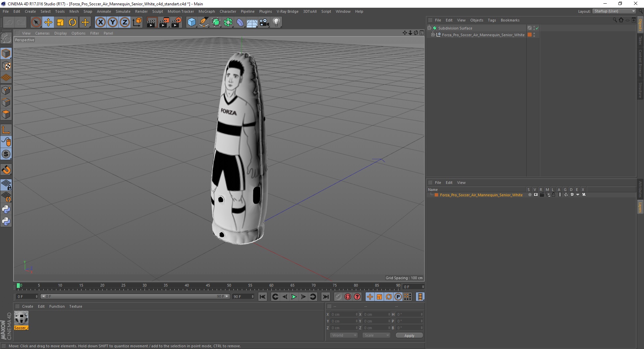The width and height of the screenshot is (644, 349).
Task: Go to end of animation
Action: click(325, 297)
